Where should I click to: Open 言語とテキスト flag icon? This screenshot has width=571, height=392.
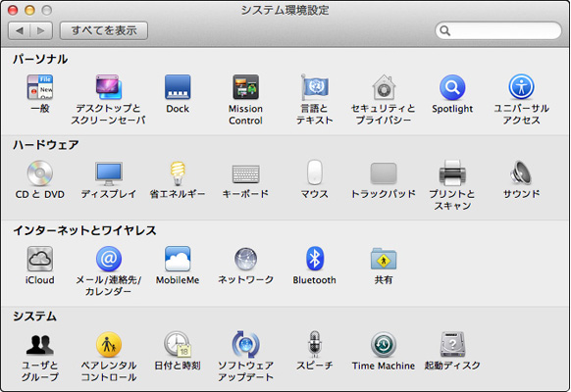[315, 87]
